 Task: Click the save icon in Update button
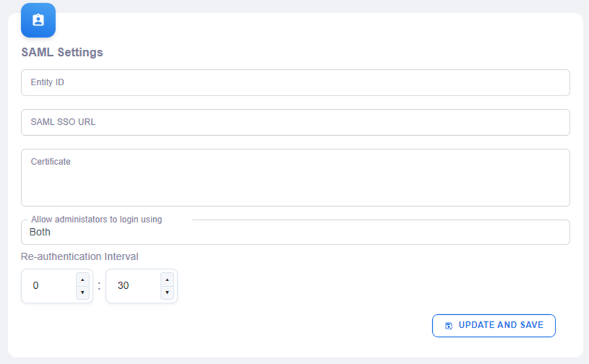448,326
